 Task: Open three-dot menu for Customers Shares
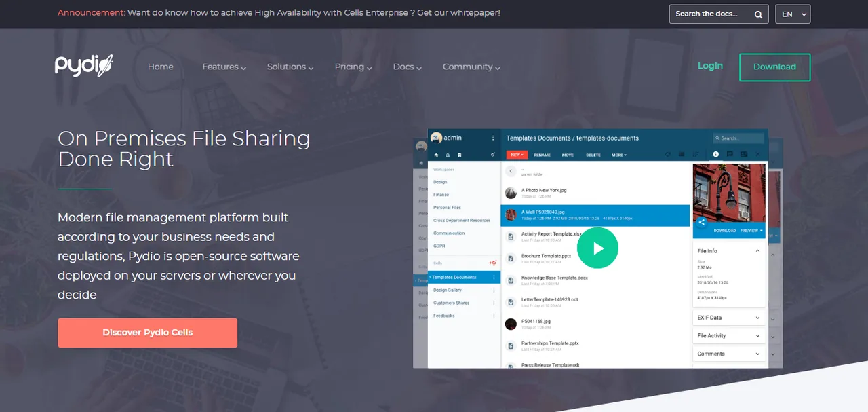click(494, 303)
